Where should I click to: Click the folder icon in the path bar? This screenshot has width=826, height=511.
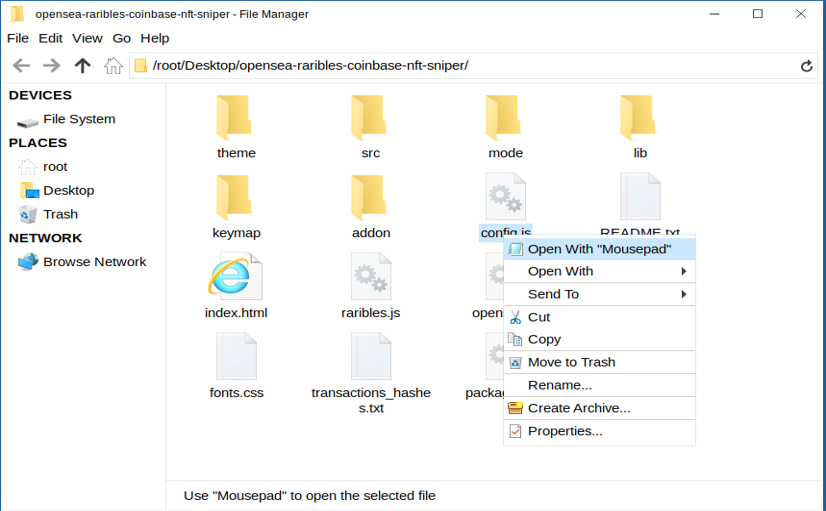(x=141, y=66)
